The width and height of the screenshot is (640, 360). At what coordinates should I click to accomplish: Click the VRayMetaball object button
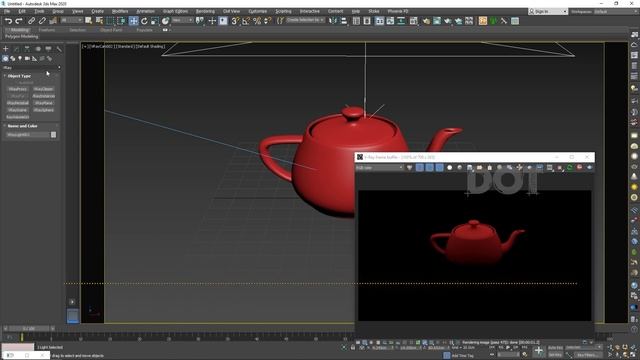[18, 103]
